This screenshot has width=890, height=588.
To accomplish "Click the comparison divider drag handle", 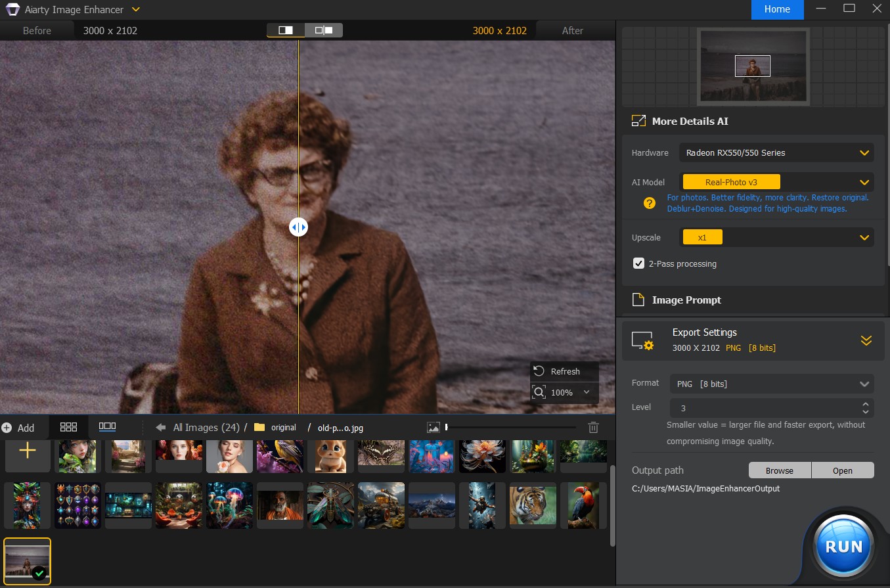I will click(x=298, y=227).
